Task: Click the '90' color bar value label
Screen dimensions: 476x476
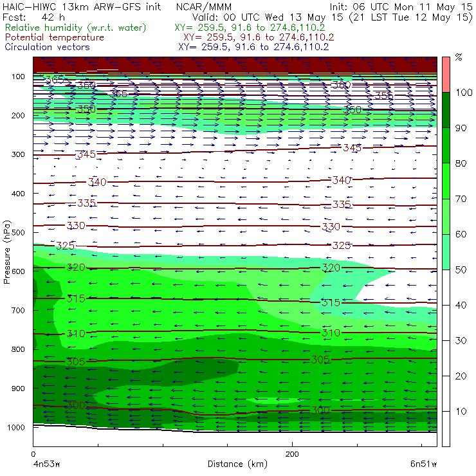Action: click(x=461, y=128)
